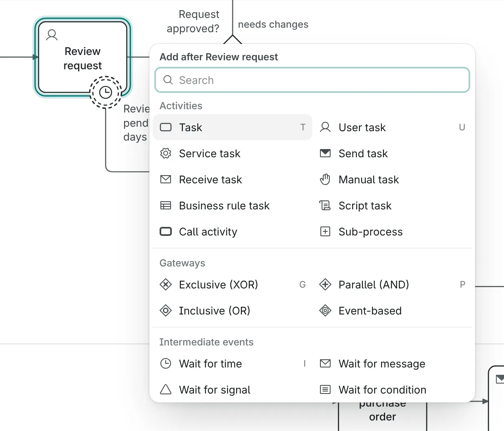Image resolution: width=504 pixels, height=431 pixels.
Task: Add Wait for time event
Action: point(232,363)
